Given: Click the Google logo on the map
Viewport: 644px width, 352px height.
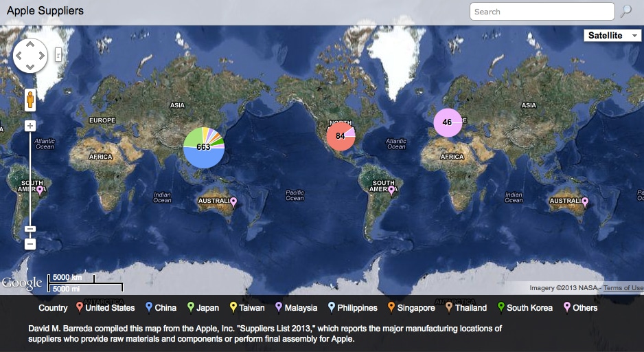Looking at the screenshot, I should coord(22,283).
